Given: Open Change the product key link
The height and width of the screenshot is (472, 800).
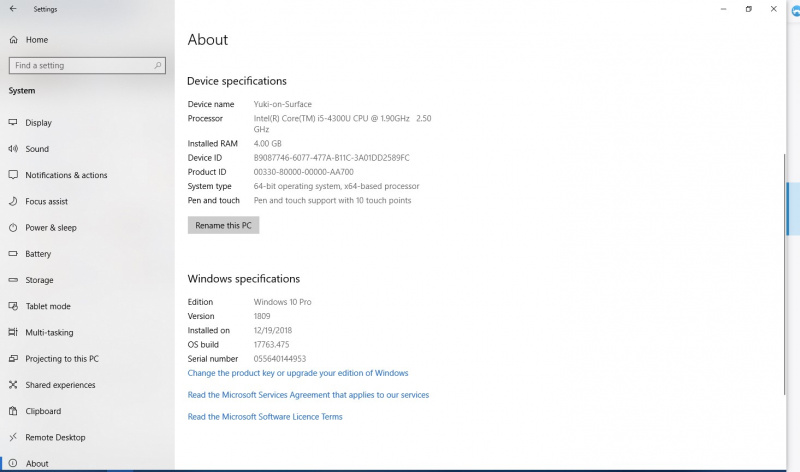Looking at the screenshot, I should [x=298, y=373].
